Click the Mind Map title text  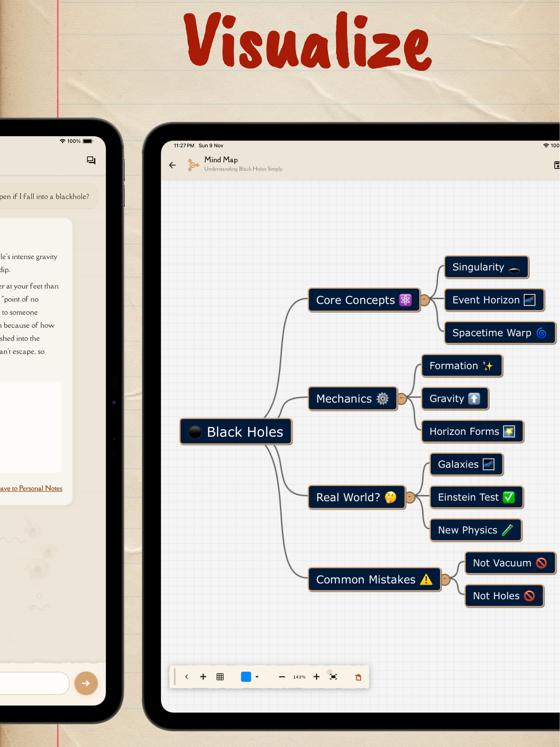221,159
